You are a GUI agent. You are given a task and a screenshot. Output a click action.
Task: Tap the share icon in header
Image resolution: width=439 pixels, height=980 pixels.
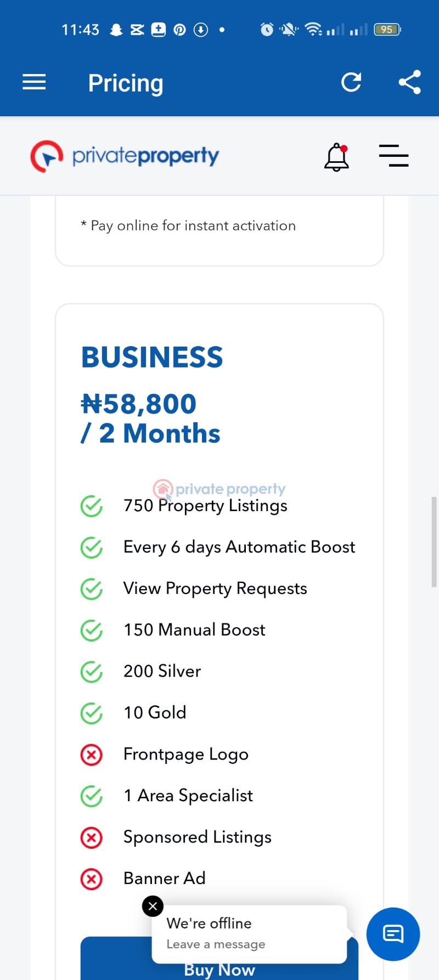[409, 83]
